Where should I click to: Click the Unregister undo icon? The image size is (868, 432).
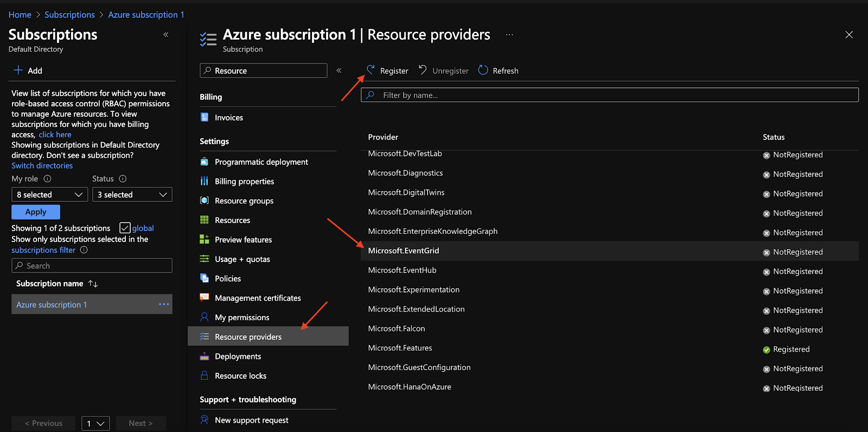[x=423, y=70]
